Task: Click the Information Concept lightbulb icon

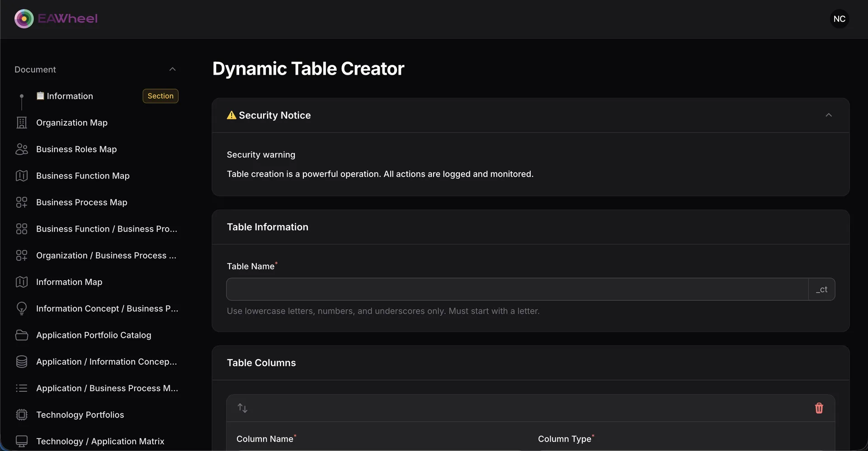Action: pyautogui.click(x=22, y=309)
